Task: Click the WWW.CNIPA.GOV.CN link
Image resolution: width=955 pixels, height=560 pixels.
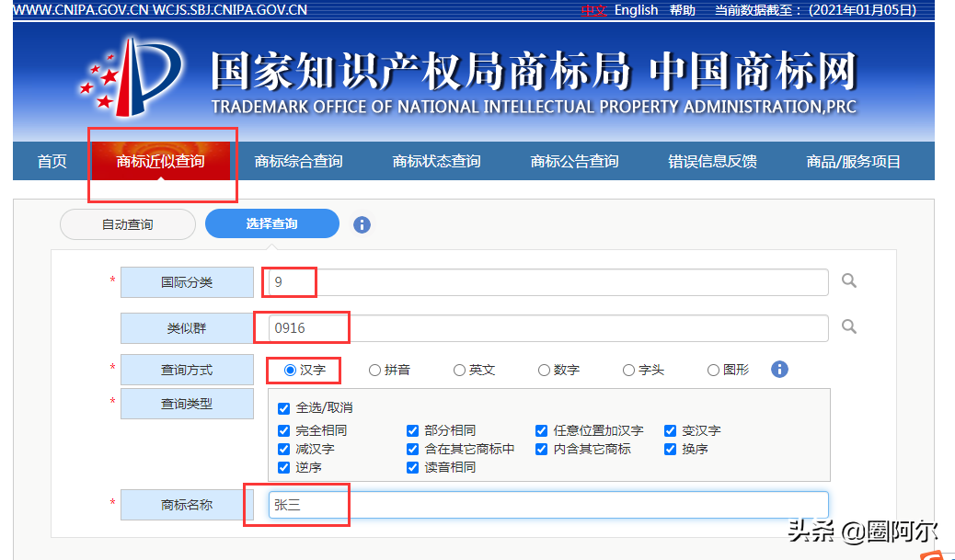Action: tap(81, 10)
